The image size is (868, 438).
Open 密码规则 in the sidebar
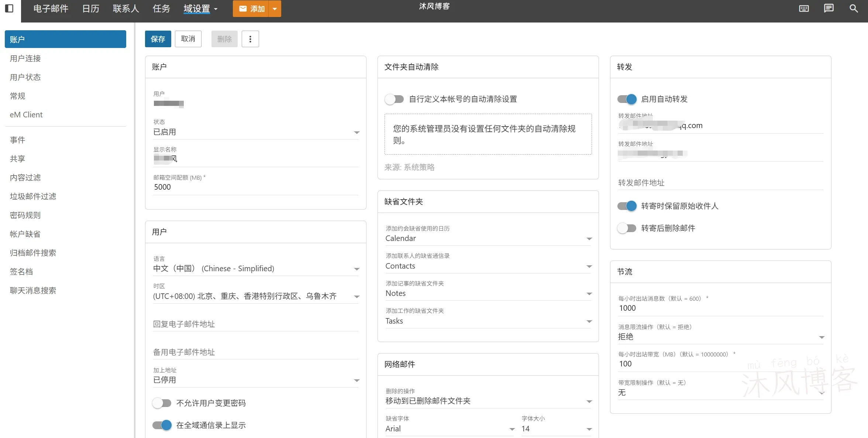[x=65, y=215]
